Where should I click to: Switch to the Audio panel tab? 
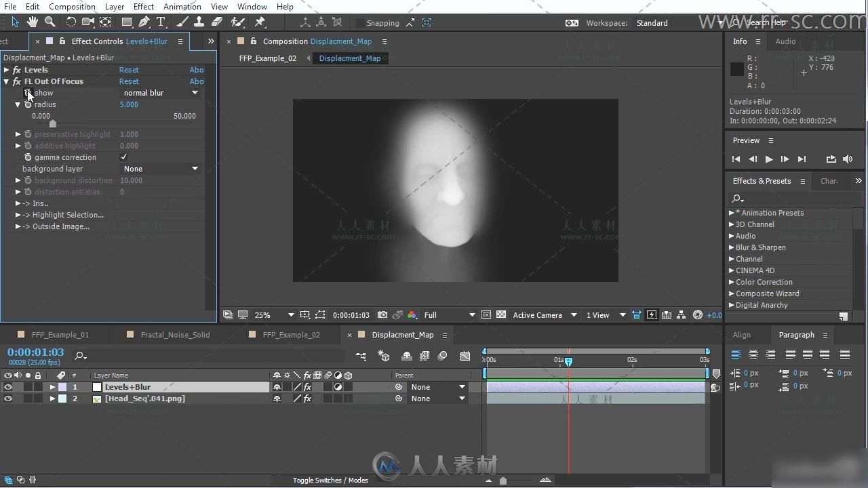(x=785, y=41)
